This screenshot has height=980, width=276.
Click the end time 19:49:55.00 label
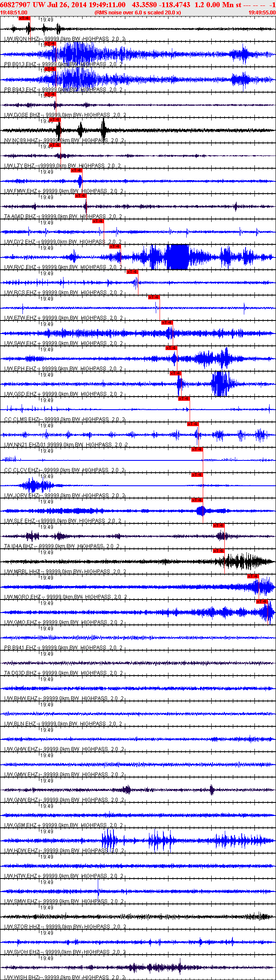point(262,13)
